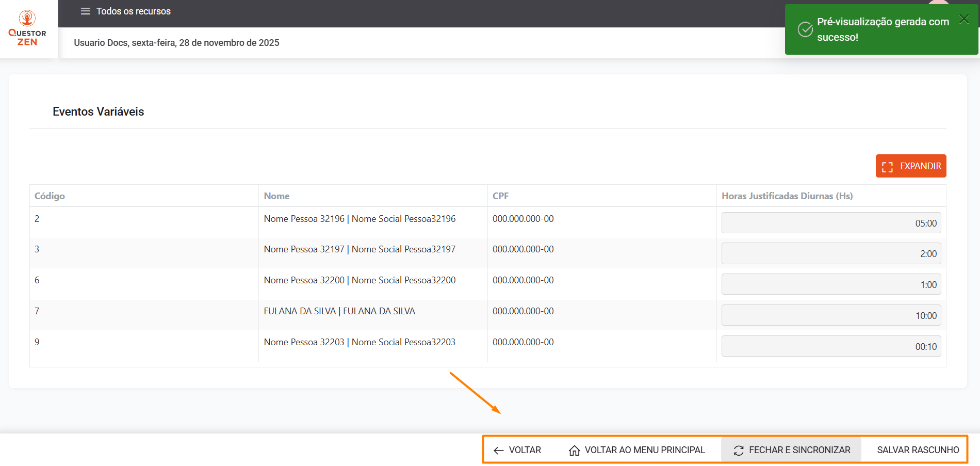Click the house icon for the main menu
Screen dimensions: 980x466
(574, 451)
